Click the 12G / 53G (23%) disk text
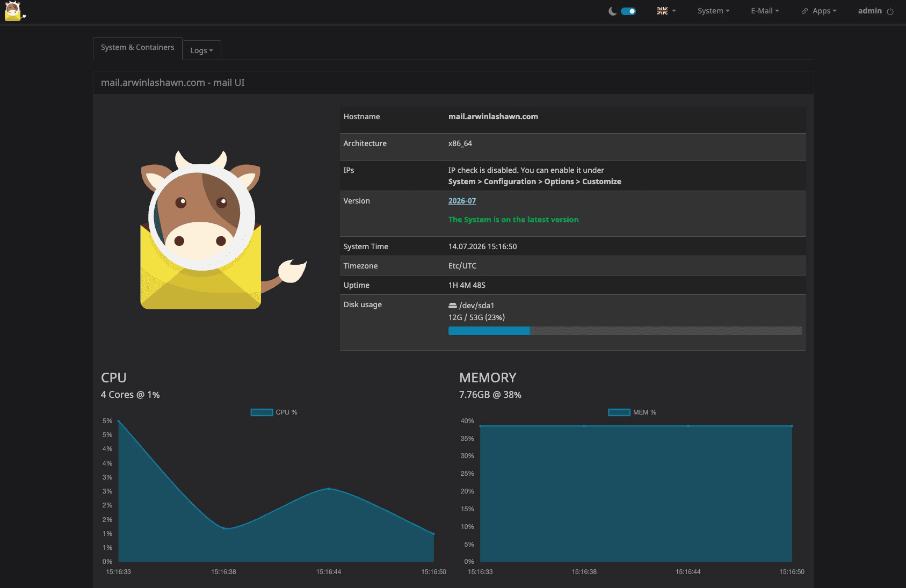 click(x=476, y=317)
